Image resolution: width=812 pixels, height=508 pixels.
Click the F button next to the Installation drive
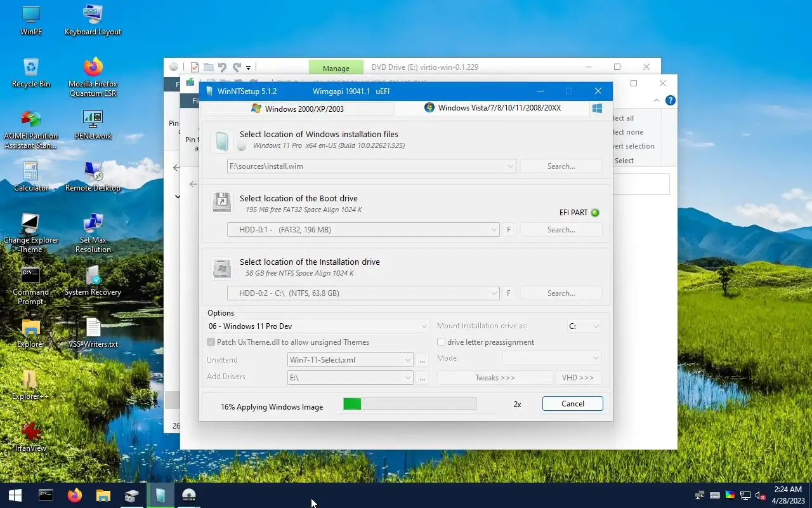coord(508,293)
